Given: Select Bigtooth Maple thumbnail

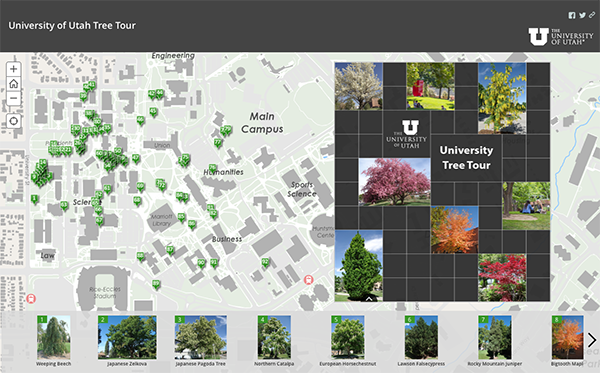Looking at the screenshot, I should [567, 337].
